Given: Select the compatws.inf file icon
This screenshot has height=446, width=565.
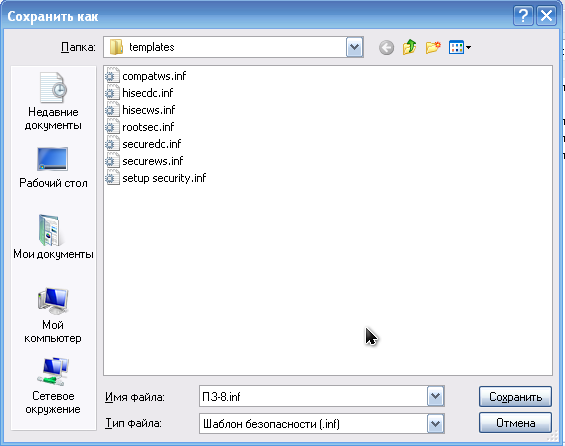Looking at the screenshot, I should point(112,76).
